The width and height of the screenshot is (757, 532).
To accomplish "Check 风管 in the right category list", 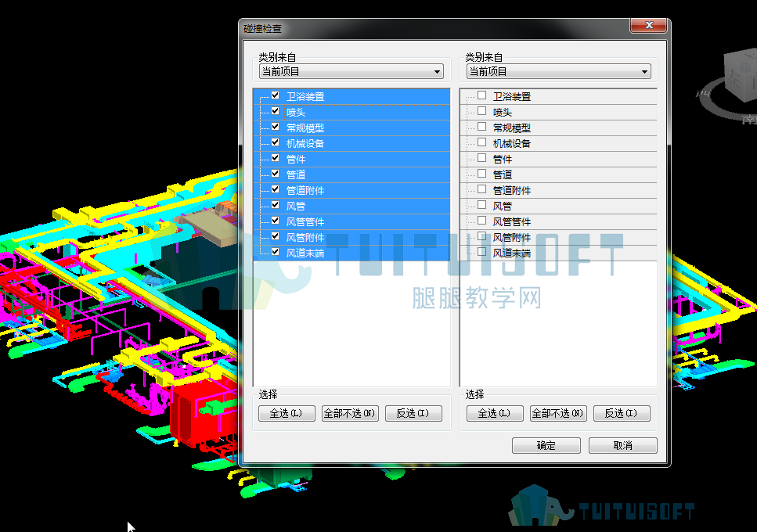I will 481,205.
